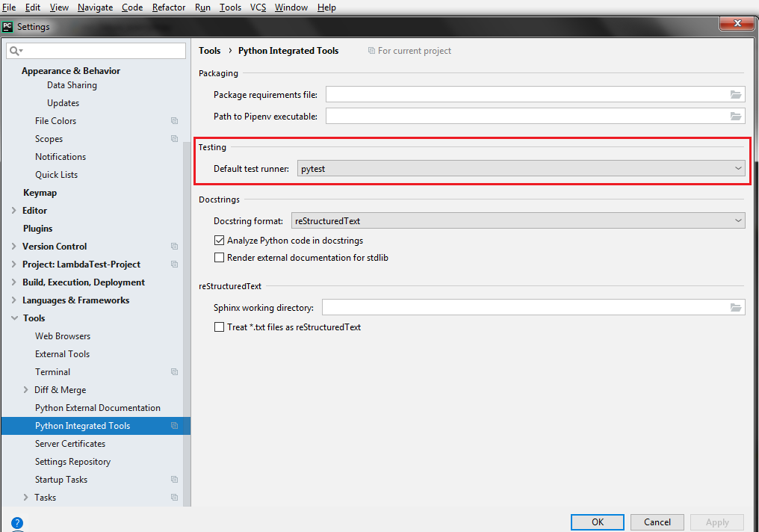This screenshot has width=759, height=532.
Task: Open the Refactor menu
Action: coord(168,7)
